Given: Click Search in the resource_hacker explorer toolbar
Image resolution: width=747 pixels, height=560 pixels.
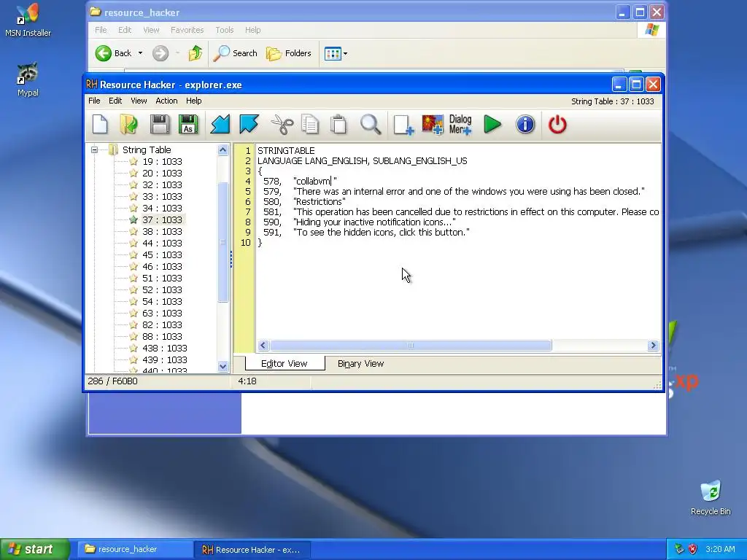Looking at the screenshot, I should pyautogui.click(x=236, y=53).
